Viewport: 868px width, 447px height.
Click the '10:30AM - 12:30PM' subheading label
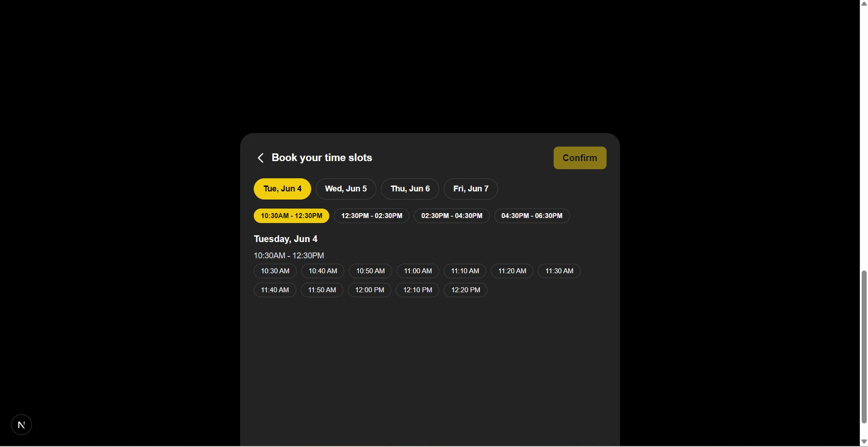click(289, 256)
